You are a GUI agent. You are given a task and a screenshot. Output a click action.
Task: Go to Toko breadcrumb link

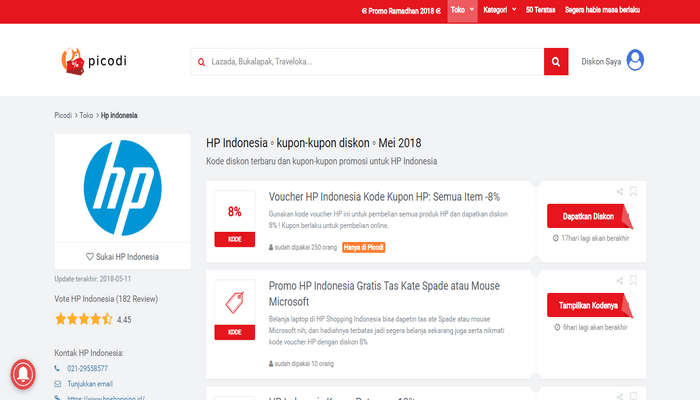pyautogui.click(x=86, y=115)
